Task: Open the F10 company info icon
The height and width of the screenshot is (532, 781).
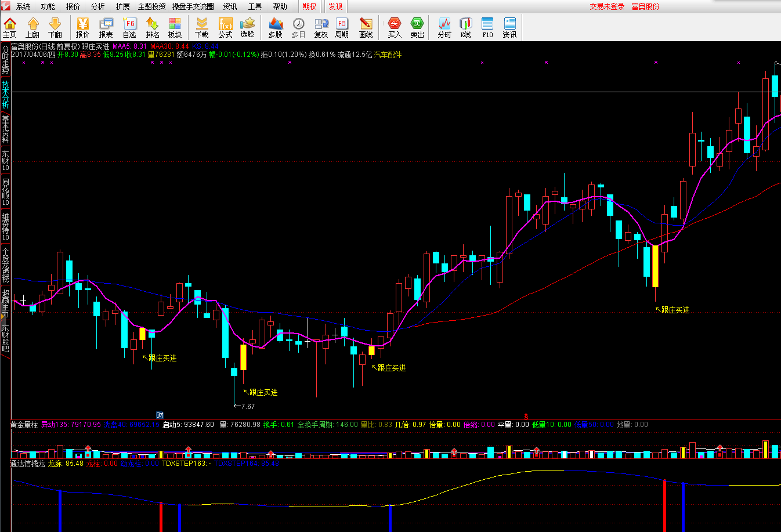Action: 487,27
